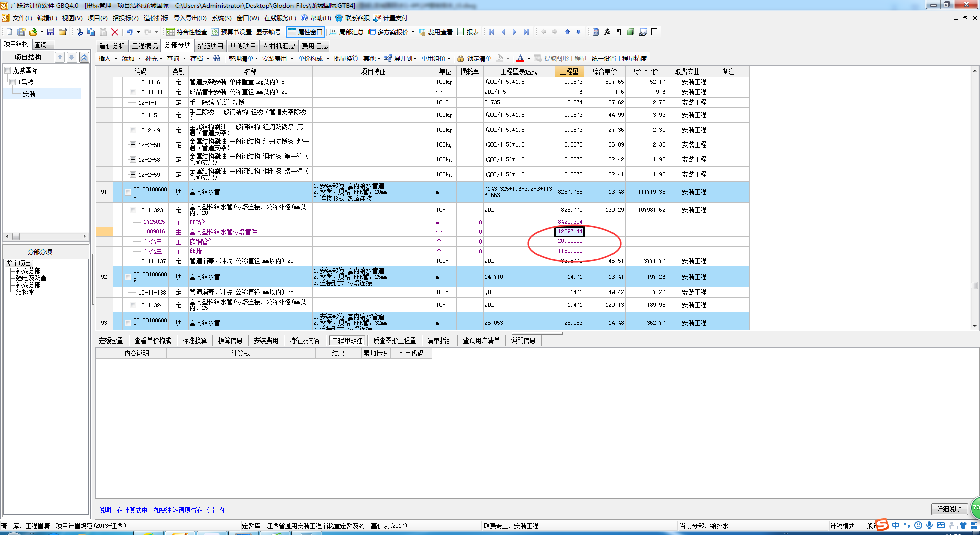Toggle the 报表 report checkbox button
Screen dimensions: 980x535
click(x=468, y=32)
